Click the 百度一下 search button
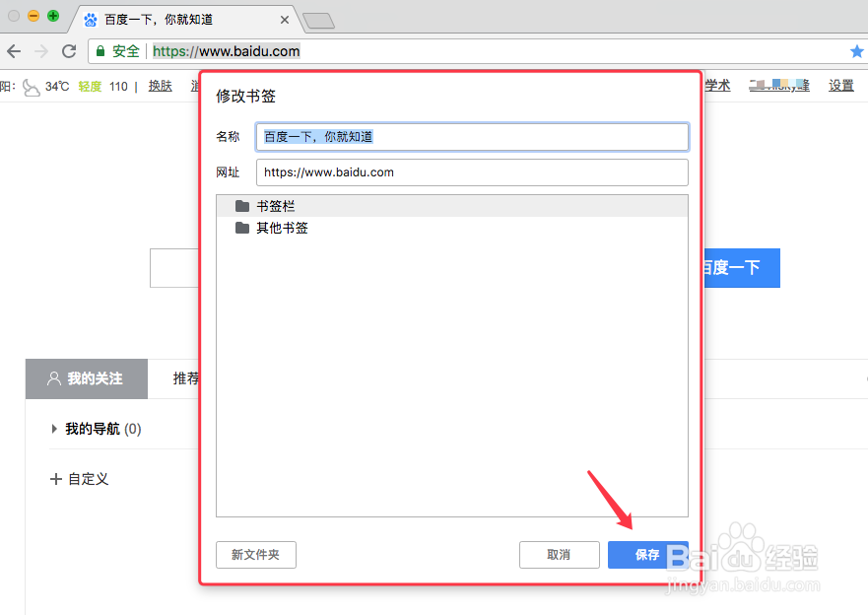Image resolution: width=868 pixels, height=615 pixels. coord(742,268)
